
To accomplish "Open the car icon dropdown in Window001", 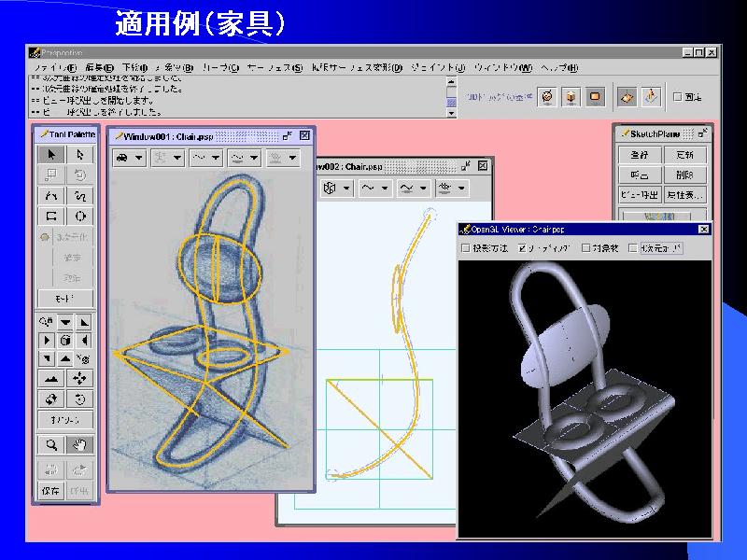I will click(x=129, y=158).
